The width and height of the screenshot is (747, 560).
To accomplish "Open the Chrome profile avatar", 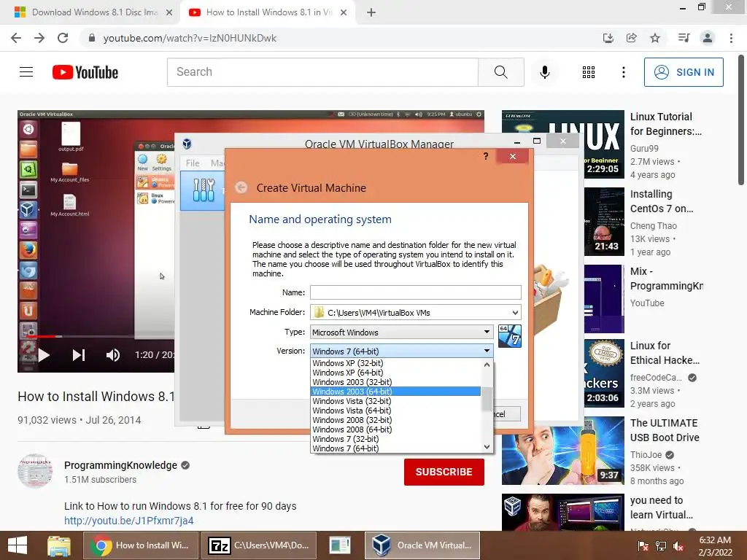I will 708,38.
